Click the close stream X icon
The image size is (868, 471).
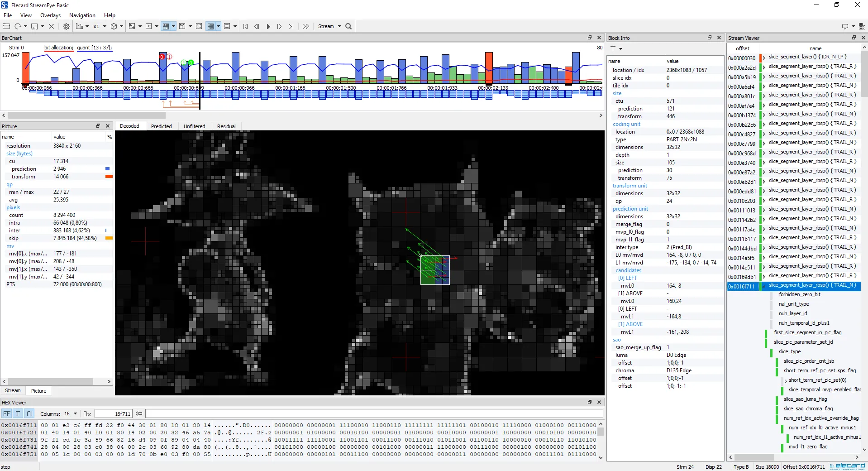tap(51, 26)
